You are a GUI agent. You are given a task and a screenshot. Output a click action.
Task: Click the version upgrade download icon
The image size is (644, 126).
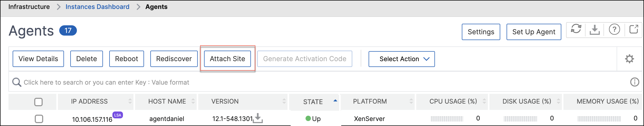click(258, 118)
